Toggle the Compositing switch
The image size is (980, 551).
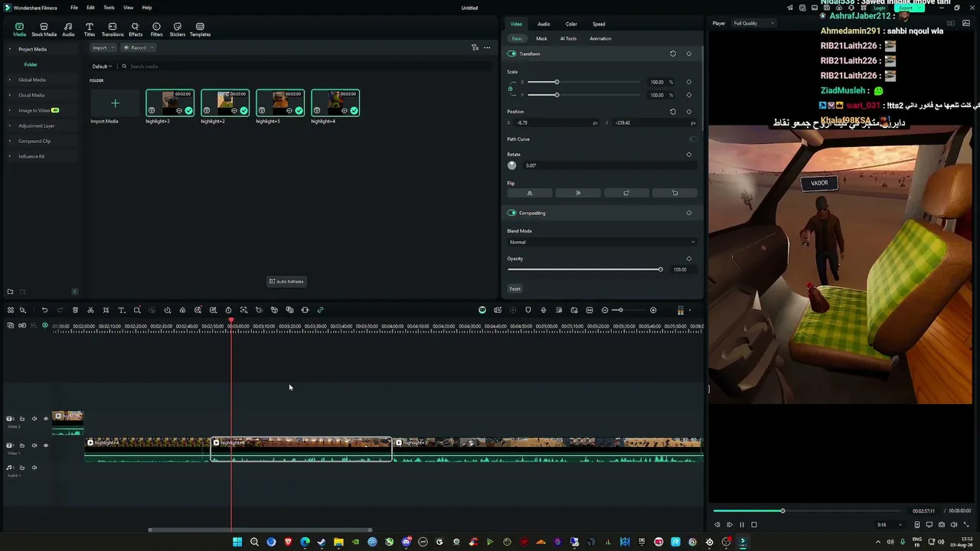511,213
